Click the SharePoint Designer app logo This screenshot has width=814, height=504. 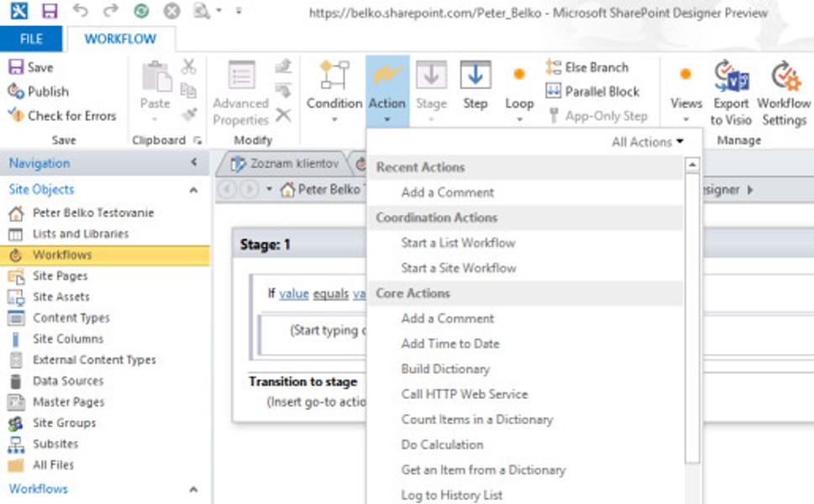(x=18, y=11)
